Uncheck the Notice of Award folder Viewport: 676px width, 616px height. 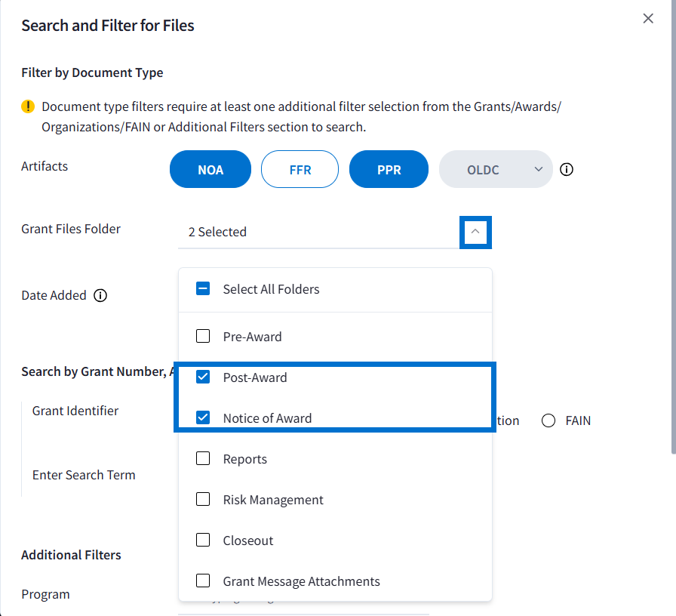203,418
